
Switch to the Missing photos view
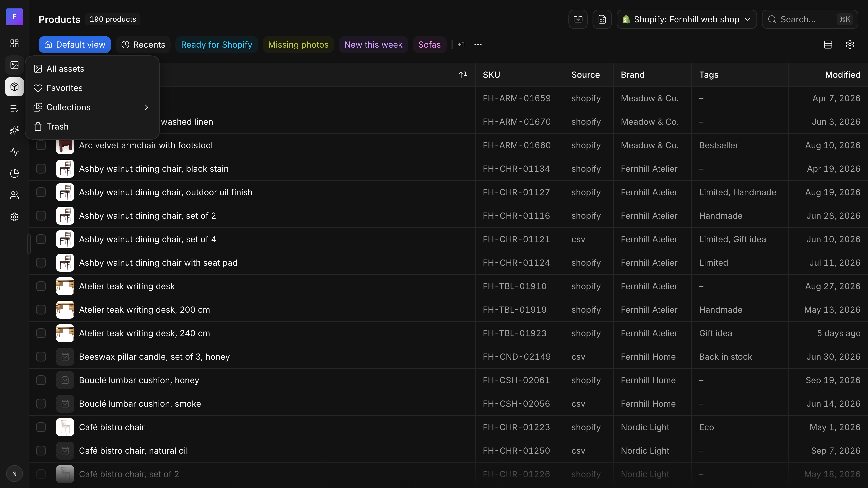click(298, 44)
